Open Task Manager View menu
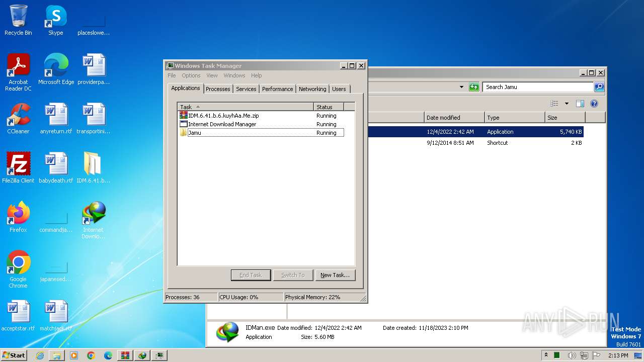Viewport: 644px width, 362px height. tap(212, 75)
